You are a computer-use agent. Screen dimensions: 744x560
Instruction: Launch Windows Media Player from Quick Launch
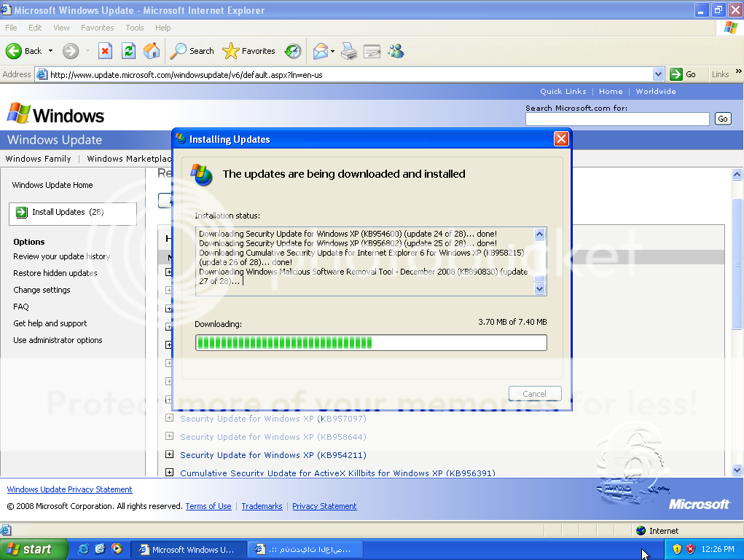[x=117, y=549]
